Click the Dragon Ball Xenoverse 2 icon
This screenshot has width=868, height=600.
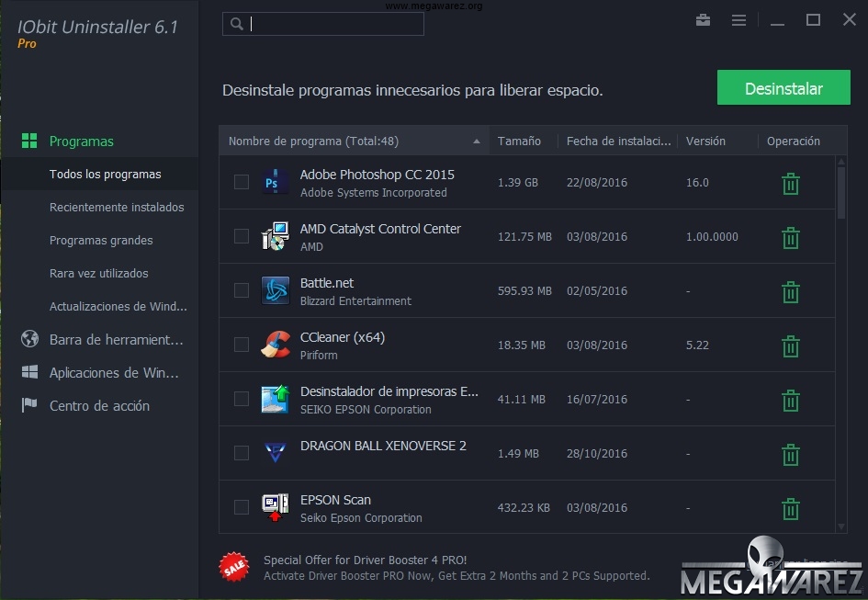[x=276, y=452]
